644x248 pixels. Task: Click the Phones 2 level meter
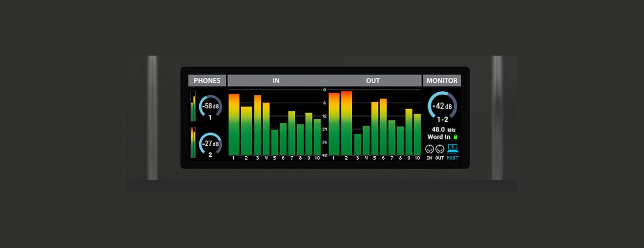(193, 142)
